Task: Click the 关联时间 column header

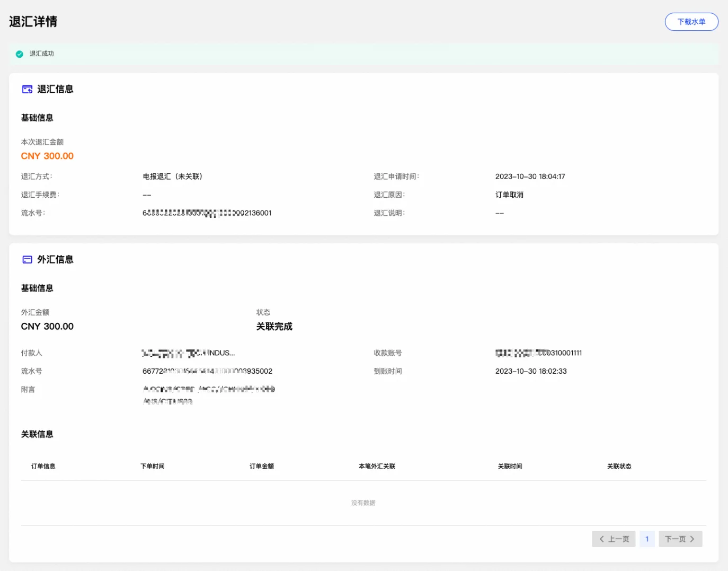Action: (510, 467)
